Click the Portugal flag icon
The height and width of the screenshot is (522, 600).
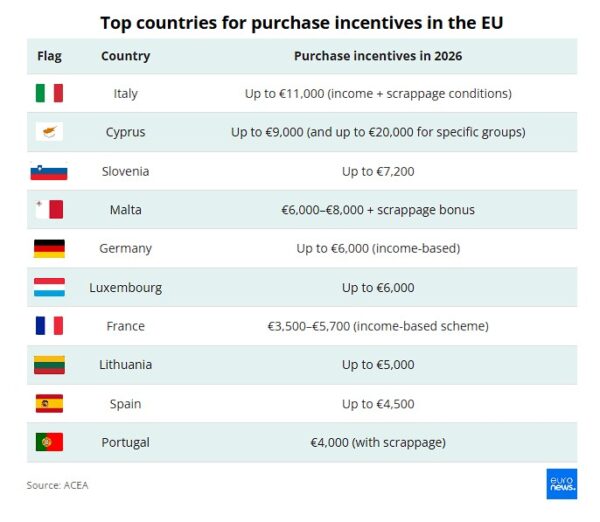click(49, 442)
